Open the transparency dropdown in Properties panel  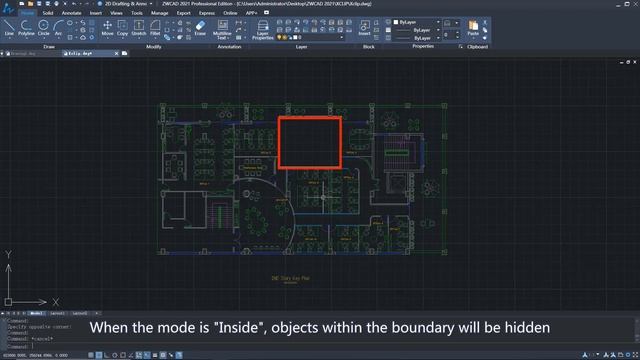point(457,23)
